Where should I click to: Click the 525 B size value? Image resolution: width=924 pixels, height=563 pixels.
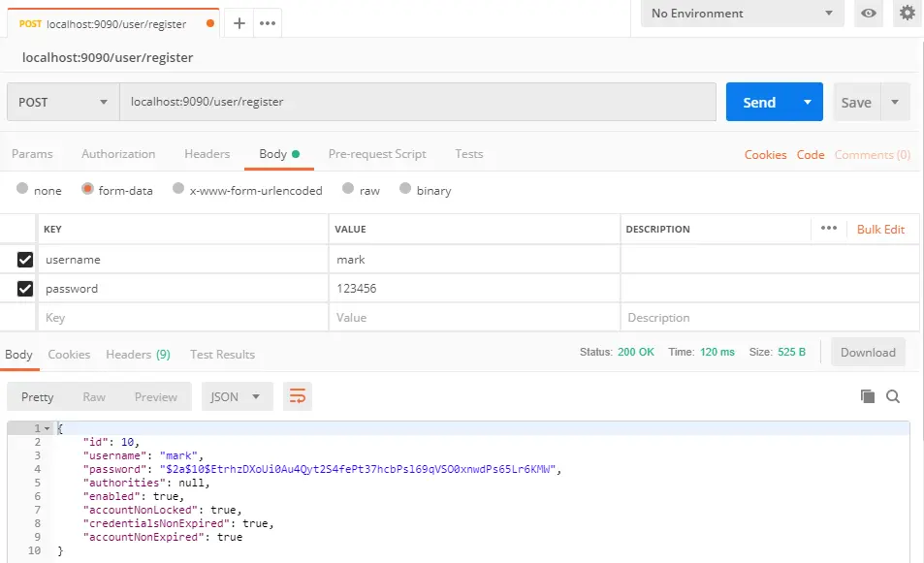[791, 352]
